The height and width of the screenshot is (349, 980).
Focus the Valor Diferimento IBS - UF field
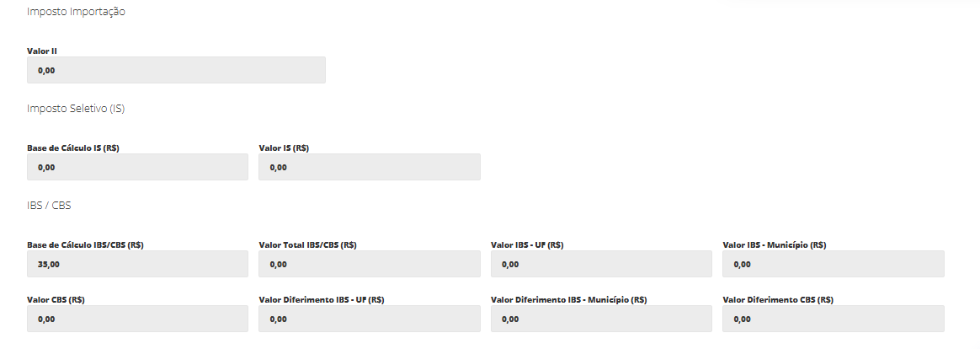click(x=370, y=319)
